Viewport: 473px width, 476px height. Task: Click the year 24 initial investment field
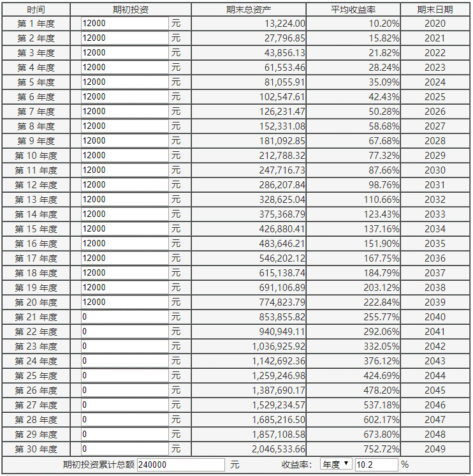(x=124, y=361)
